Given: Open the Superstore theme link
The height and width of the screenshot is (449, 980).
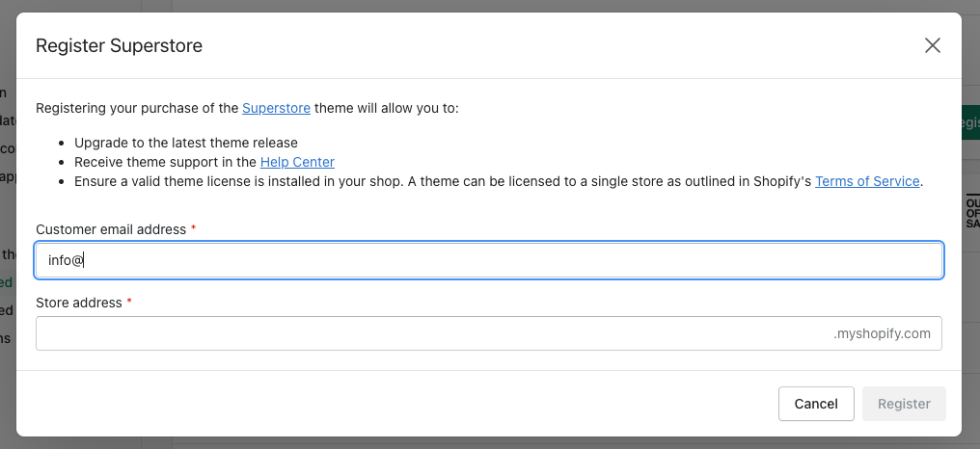Looking at the screenshot, I should [x=276, y=108].
